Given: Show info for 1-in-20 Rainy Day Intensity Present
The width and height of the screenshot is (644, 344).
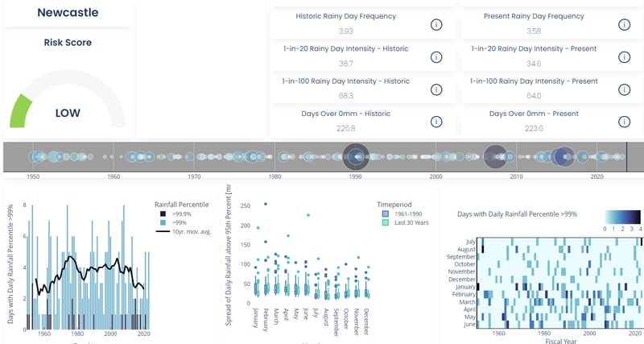Looking at the screenshot, I should click(624, 57).
